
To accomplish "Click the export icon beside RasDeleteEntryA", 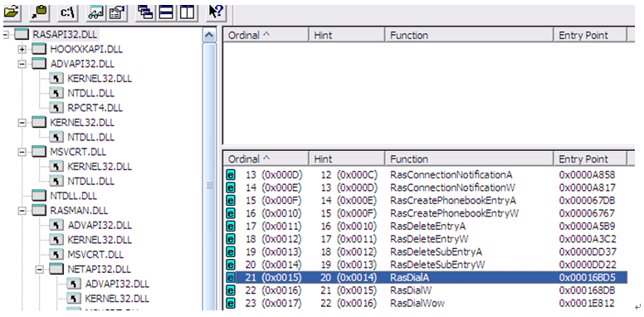I will point(231,227).
